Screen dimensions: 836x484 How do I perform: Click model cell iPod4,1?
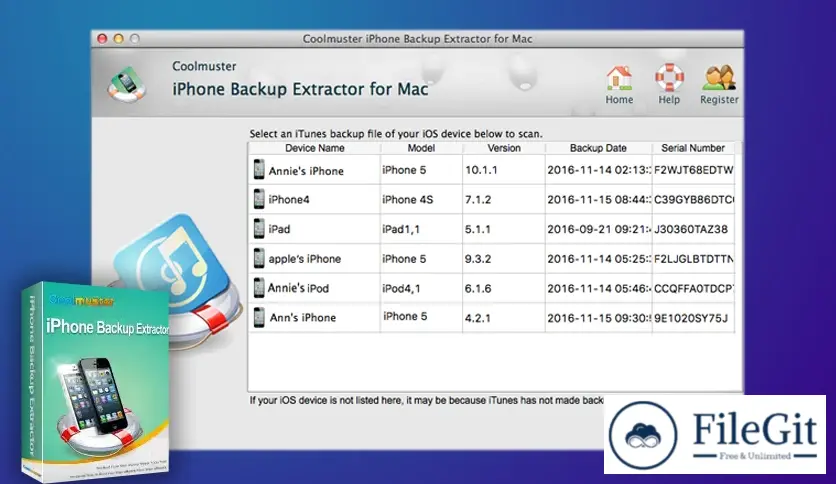(x=401, y=288)
